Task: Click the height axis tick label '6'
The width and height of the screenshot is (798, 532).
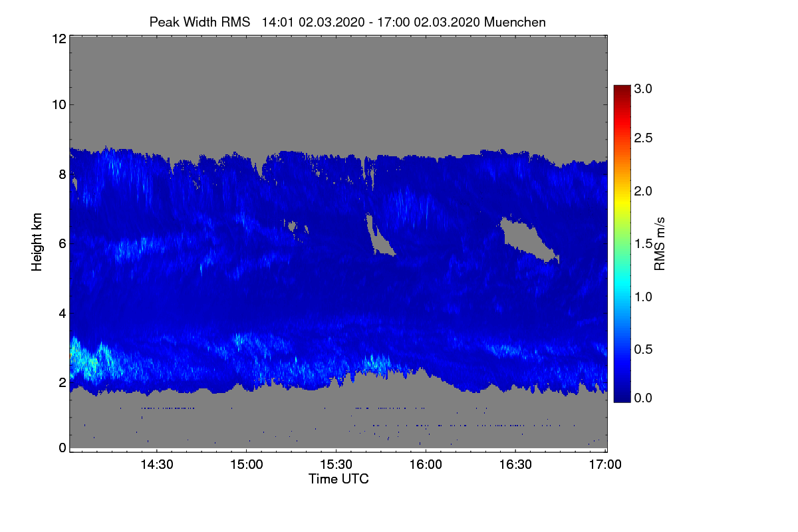Action: tap(63, 243)
